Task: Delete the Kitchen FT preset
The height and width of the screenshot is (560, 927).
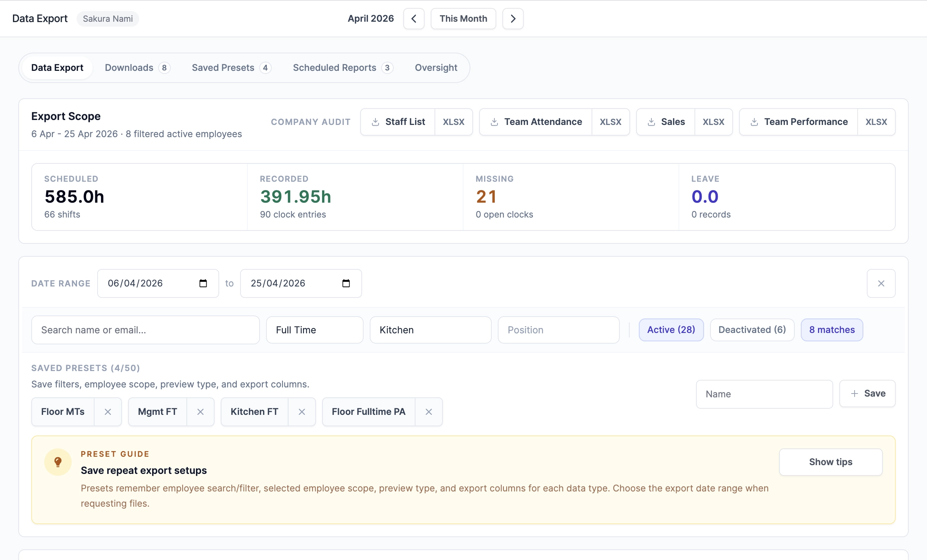Action: (x=302, y=412)
